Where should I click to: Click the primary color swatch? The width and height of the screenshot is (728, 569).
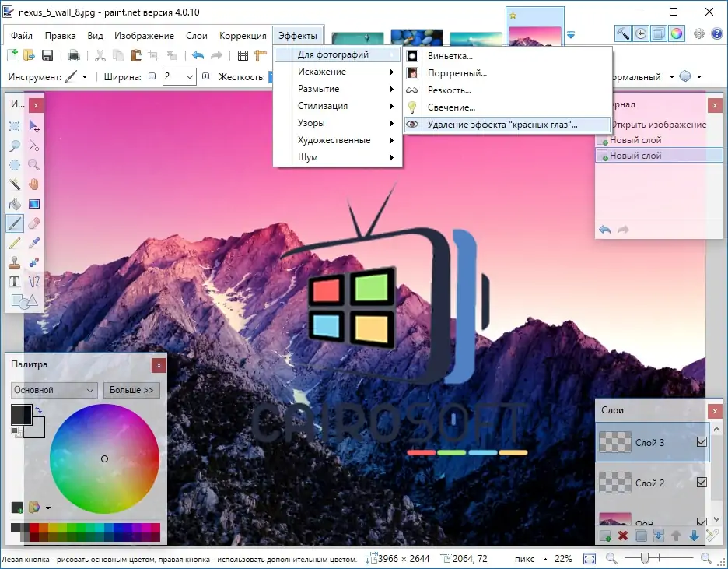click(x=21, y=414)
